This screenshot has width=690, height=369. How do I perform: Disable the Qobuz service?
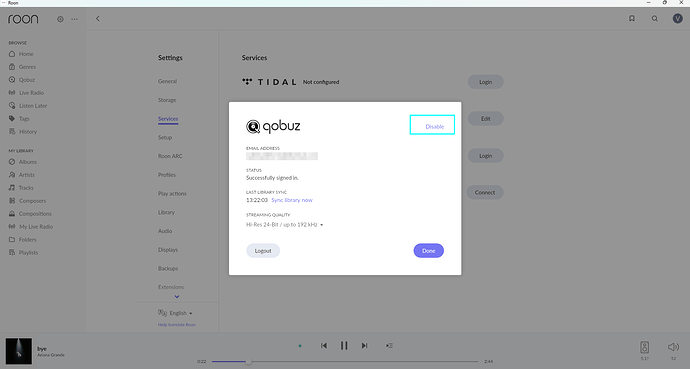coord(434,127)
